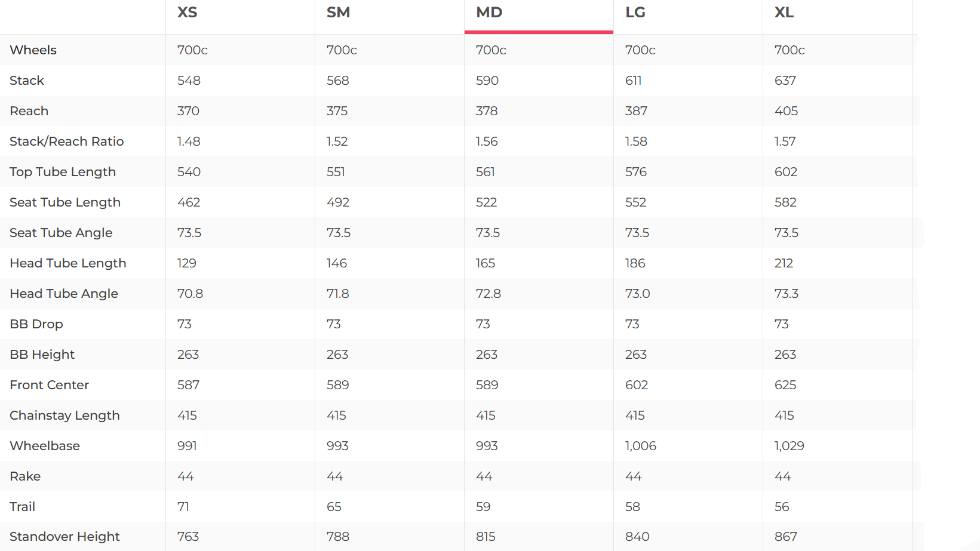Choose the LG size tab
This screenshot has height=551, width=980.
click(x=635, y=13)
